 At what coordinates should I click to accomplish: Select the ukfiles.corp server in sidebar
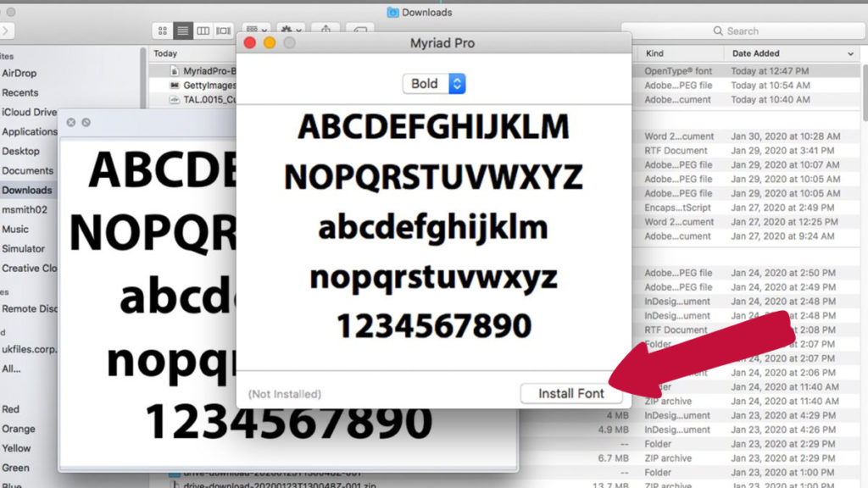tap(30, 349)
